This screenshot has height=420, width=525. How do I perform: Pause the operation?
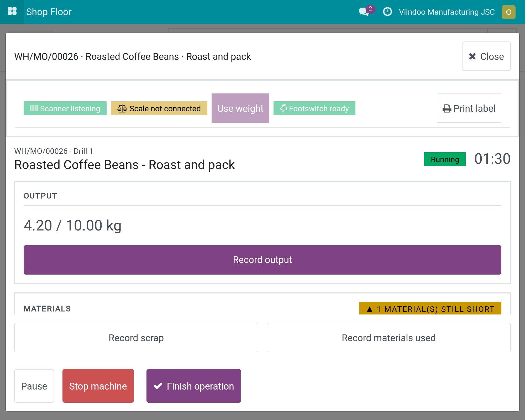[x=34, y=386]
